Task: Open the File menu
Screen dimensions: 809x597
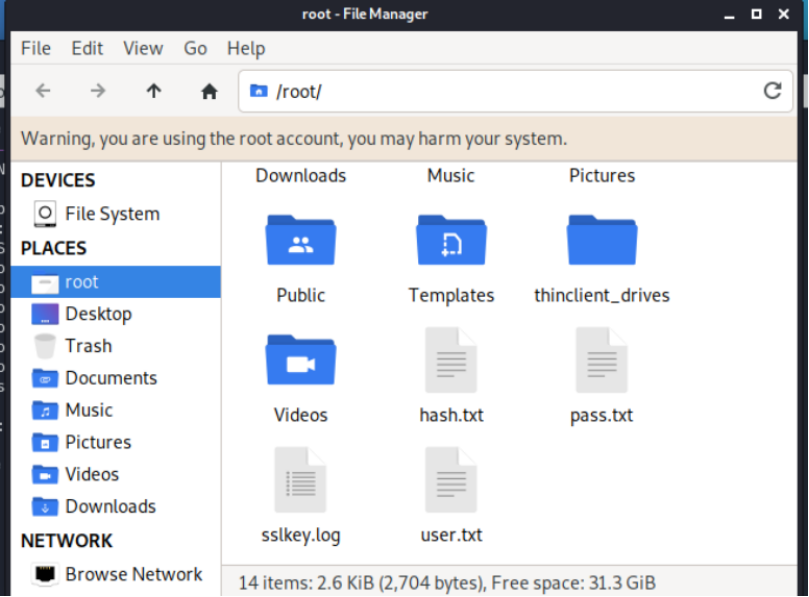Action: pyautogui.click(x=36, y=48)
